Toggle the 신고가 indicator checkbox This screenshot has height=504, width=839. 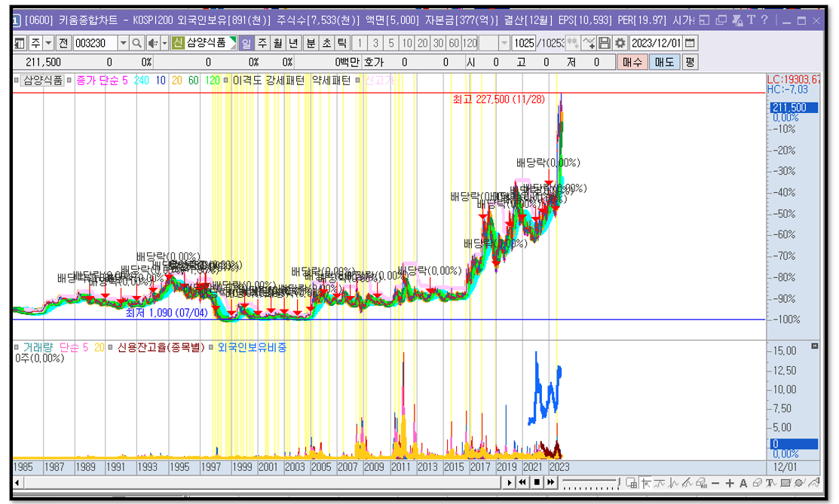tap(358, 81)
